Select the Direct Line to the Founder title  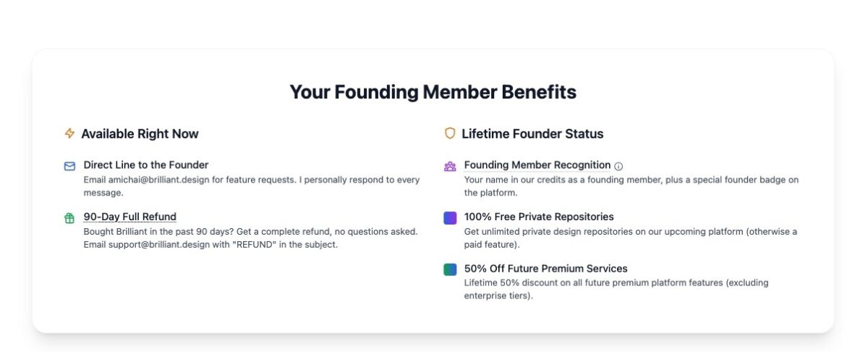[x=146, y=165]
